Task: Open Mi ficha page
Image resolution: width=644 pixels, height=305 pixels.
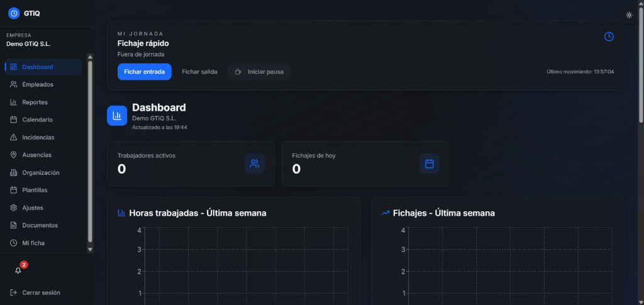Action: click(x=43, y=243)
